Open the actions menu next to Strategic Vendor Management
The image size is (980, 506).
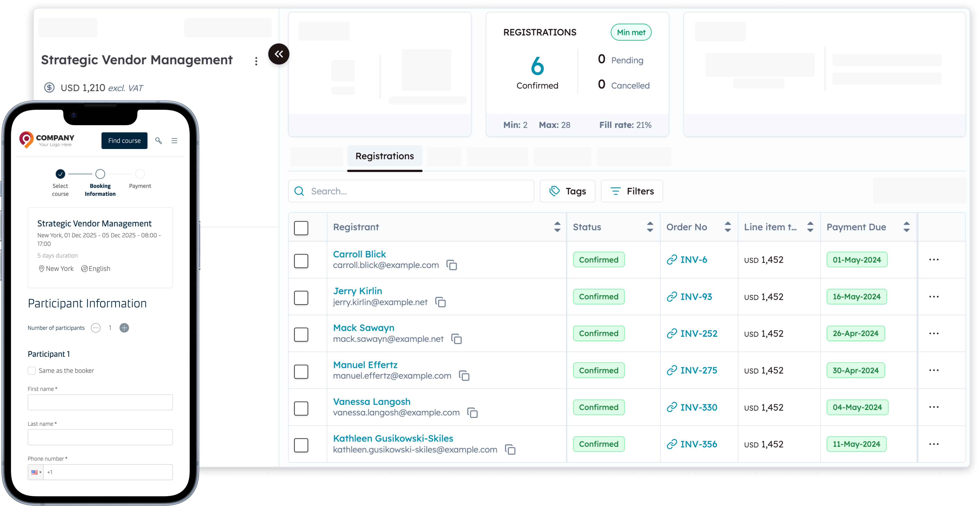tap(256, 61)
